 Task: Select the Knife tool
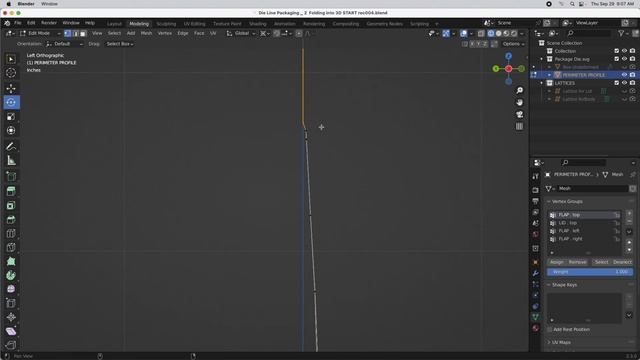coord(11,247)
